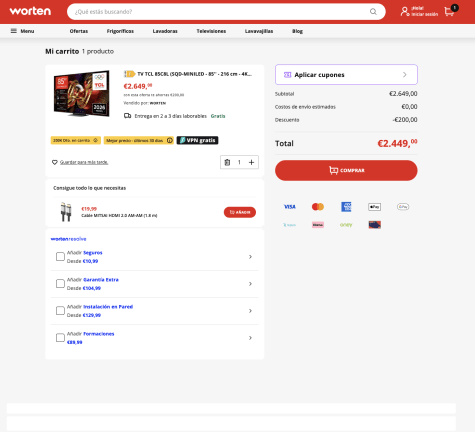Screen dimensions: 475x432
Task: Click the Apple Pay icon
Action: point(374,207)
